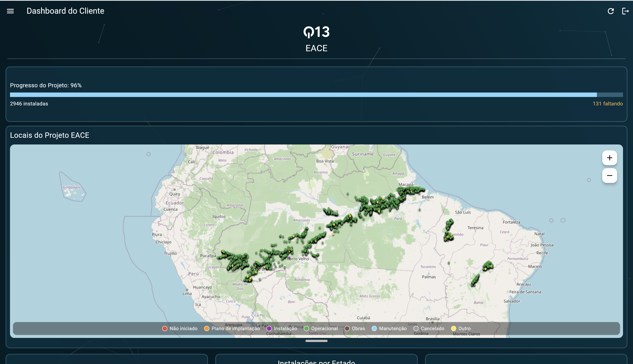633x364 pixels.
Task: Zoom out of the map
Action: (609, 176)
